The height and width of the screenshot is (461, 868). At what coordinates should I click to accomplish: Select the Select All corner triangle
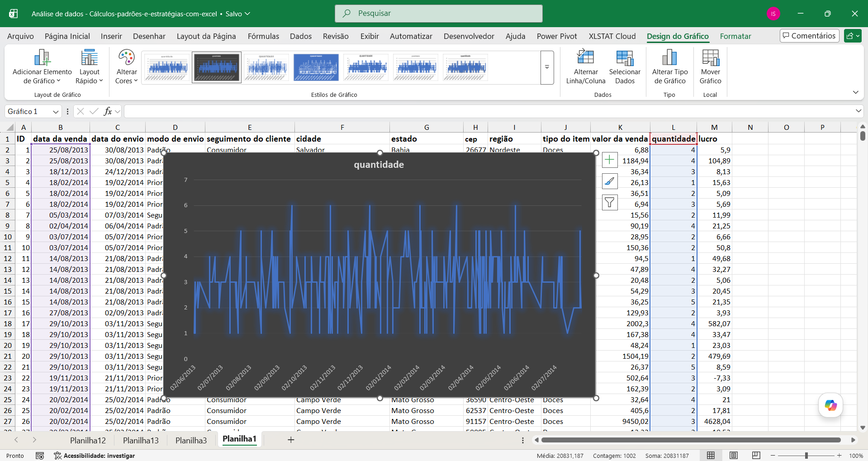[x=9, y=128]
